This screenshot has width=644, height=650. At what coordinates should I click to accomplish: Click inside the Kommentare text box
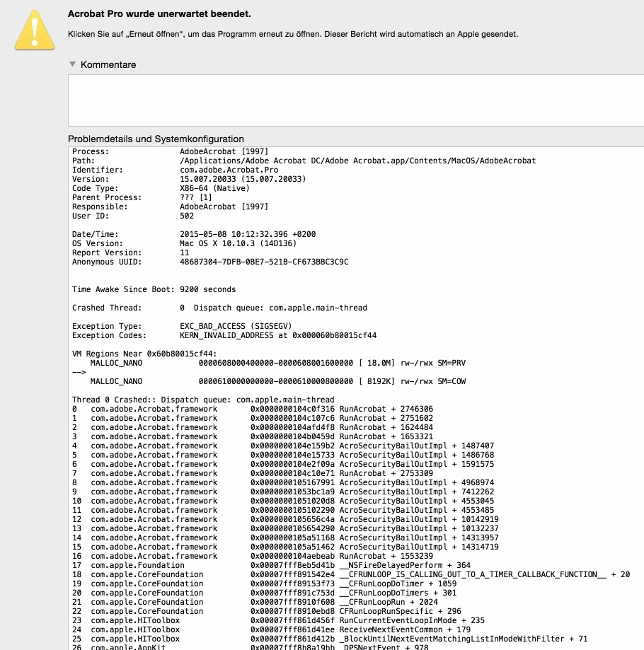pos(356,100)
